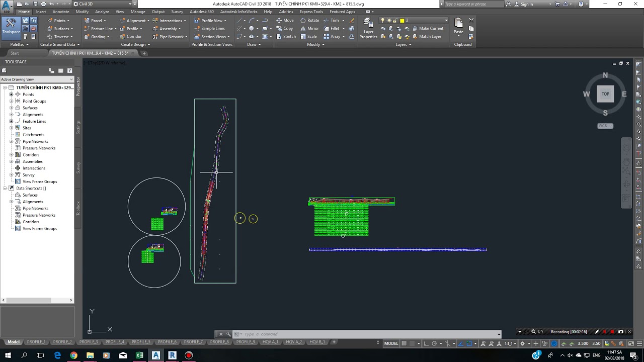Select the Copy tool
Viewport: 644px width, 362px height.
click(284, 29)
